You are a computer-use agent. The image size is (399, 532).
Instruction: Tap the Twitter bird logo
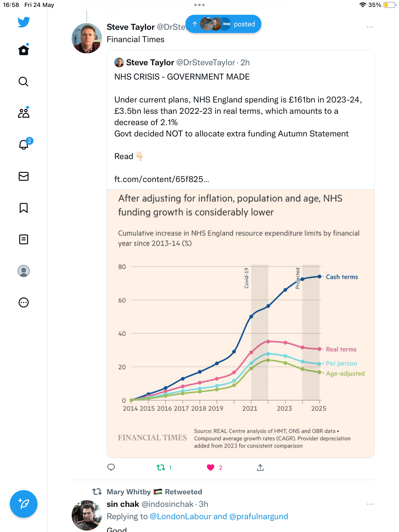[24, 22]
